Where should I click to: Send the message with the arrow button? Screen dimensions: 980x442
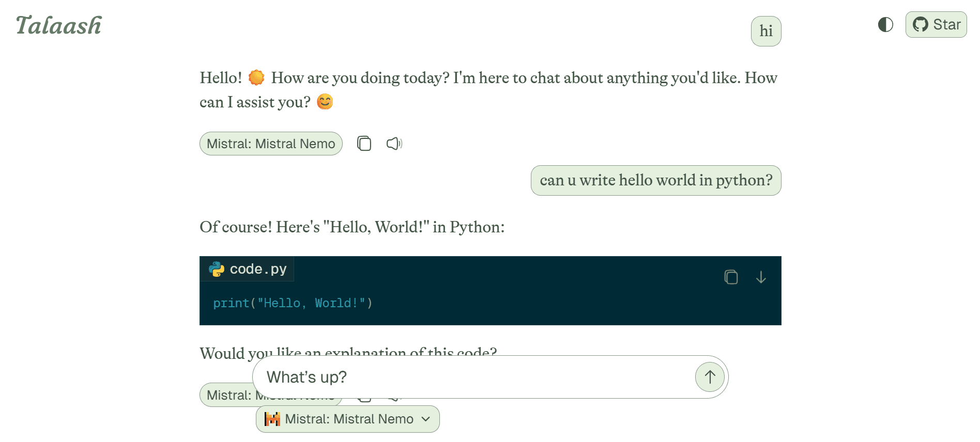710,377
